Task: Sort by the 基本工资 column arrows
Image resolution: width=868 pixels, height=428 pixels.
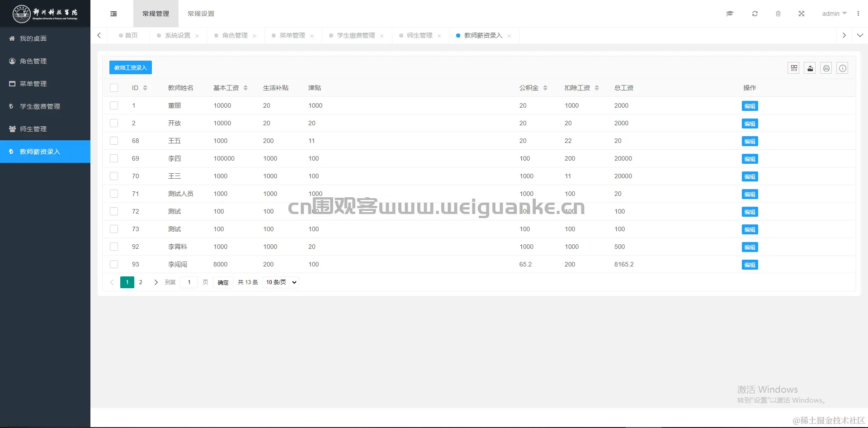Action: click(245, 88)
